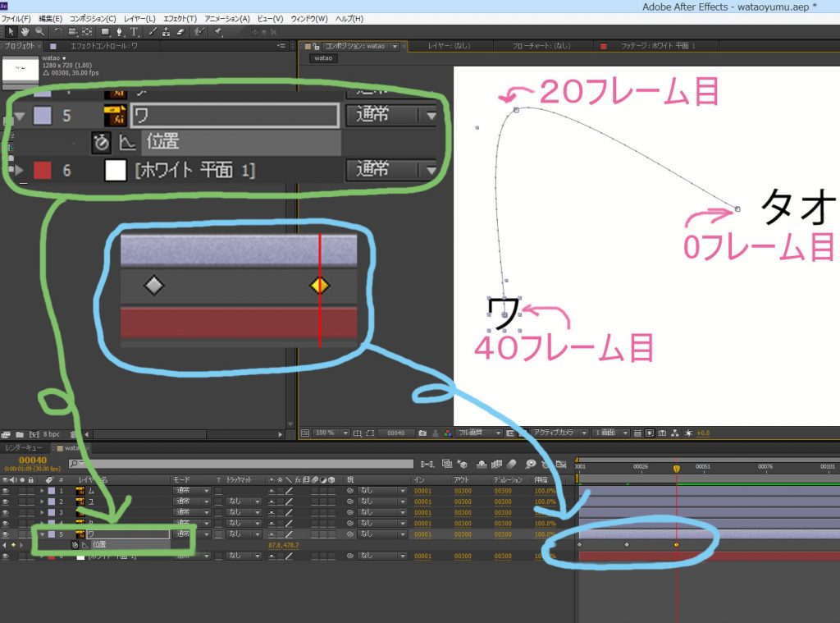Open the show channel RGB icon
Viewport: 840px width, 623px height.
[447, 433]
